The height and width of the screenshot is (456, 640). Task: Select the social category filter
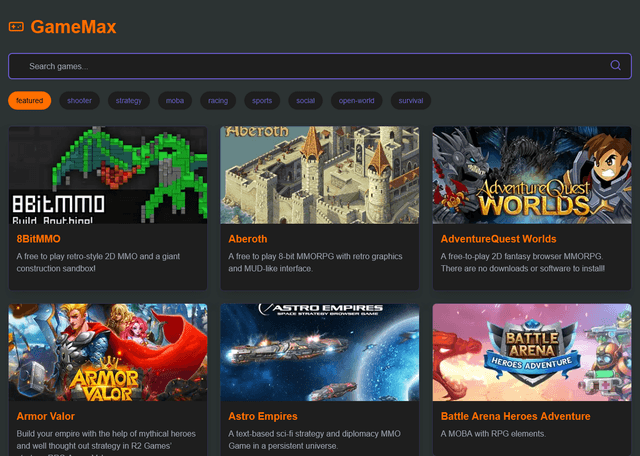pyautogui.click(x=305, y=100)
